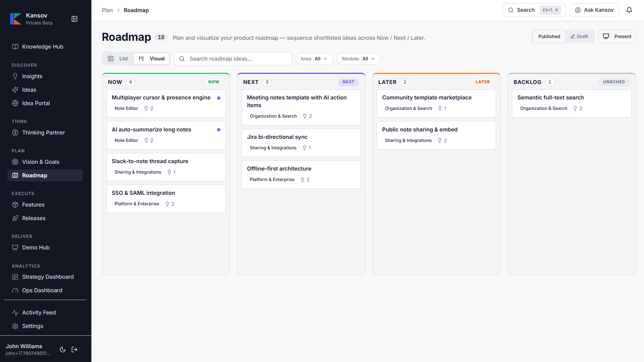Viewport: 644px width, 362px height.
Task: Open Offline-first architecture card
Action: click(301, 175)
